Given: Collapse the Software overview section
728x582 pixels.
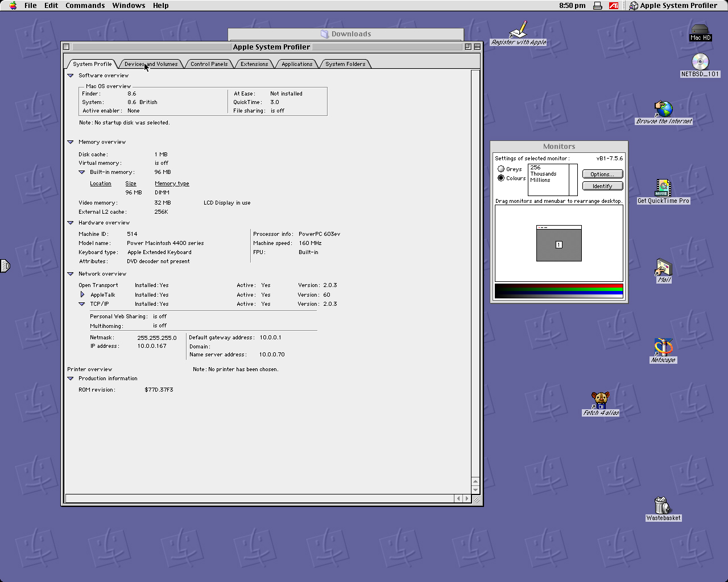Looking at the screenshot, I should 71,76.
